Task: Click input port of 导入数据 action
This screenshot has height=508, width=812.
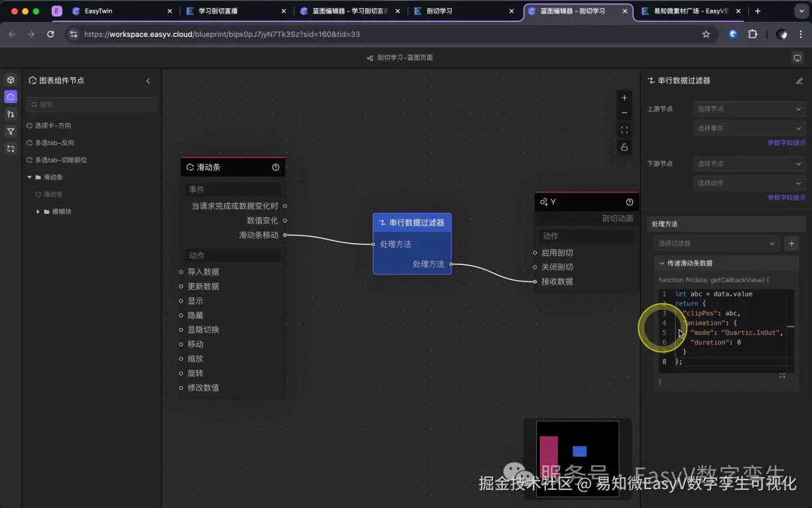Action: (x=180, y=272)
